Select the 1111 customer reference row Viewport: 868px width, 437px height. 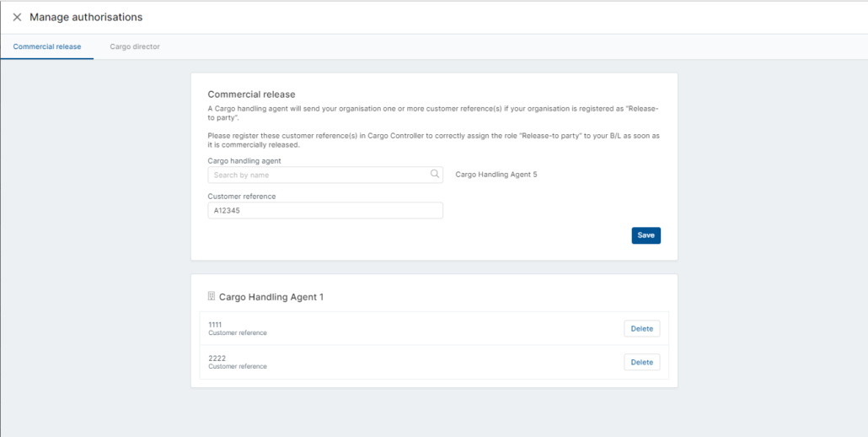click(434, 328)
